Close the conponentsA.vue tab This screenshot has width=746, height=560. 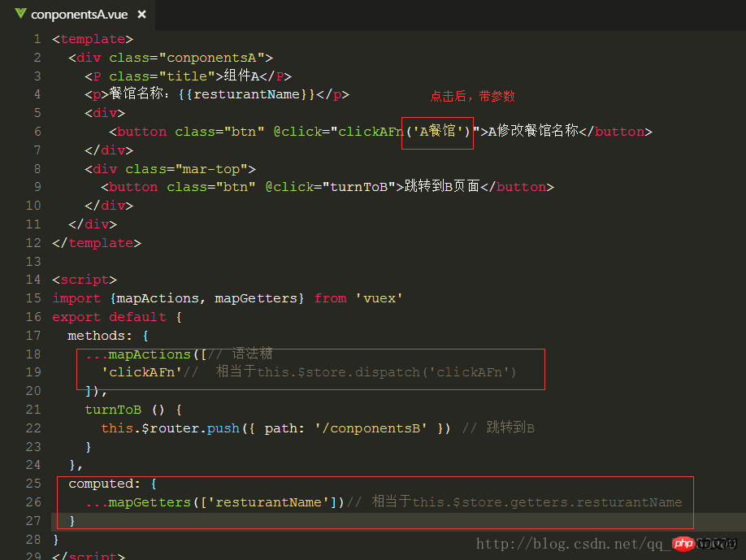141,15
